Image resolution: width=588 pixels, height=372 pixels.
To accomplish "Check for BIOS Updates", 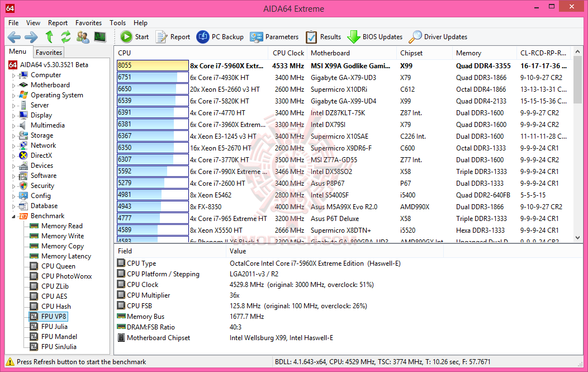I will 374,37.
